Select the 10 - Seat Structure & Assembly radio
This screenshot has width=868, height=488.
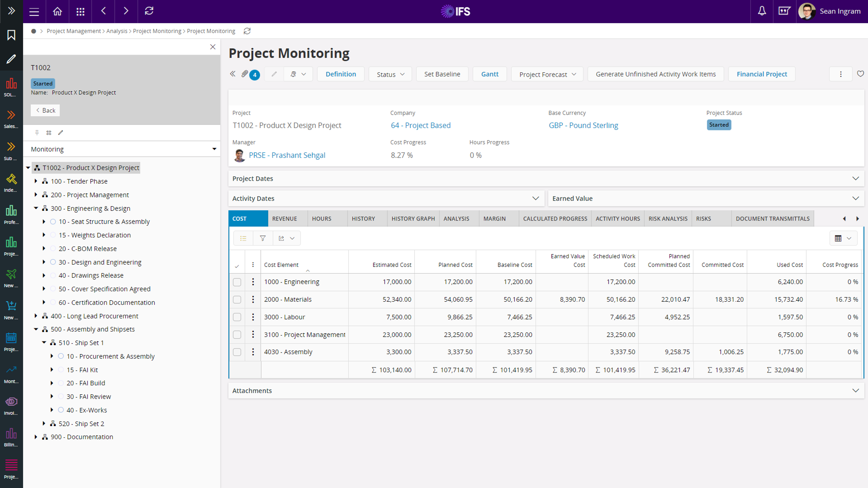(x=53, y=221)
